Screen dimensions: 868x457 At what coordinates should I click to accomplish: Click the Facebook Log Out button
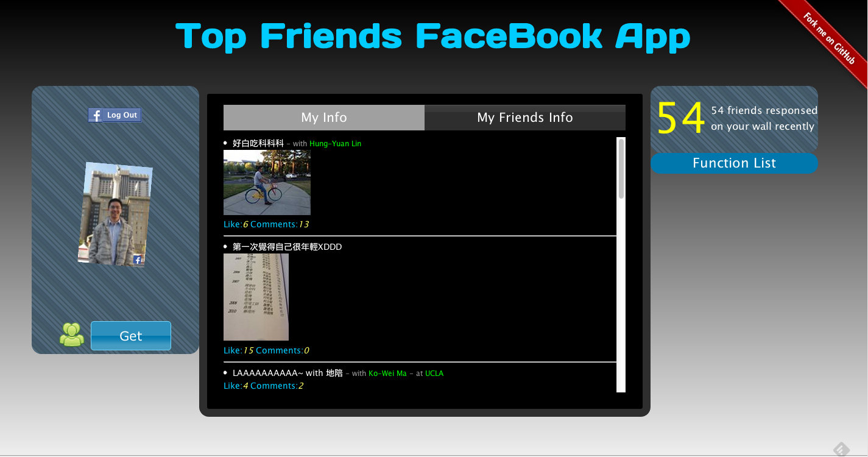115,115
